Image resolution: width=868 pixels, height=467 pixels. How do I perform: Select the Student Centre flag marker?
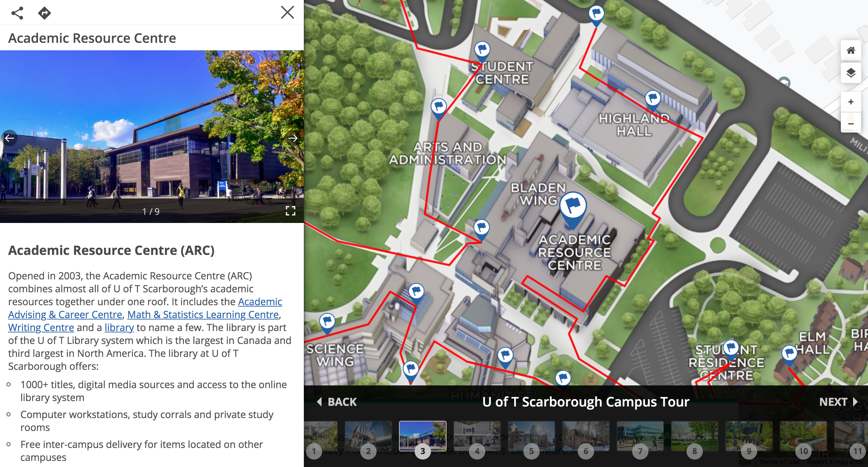(482, 52)
